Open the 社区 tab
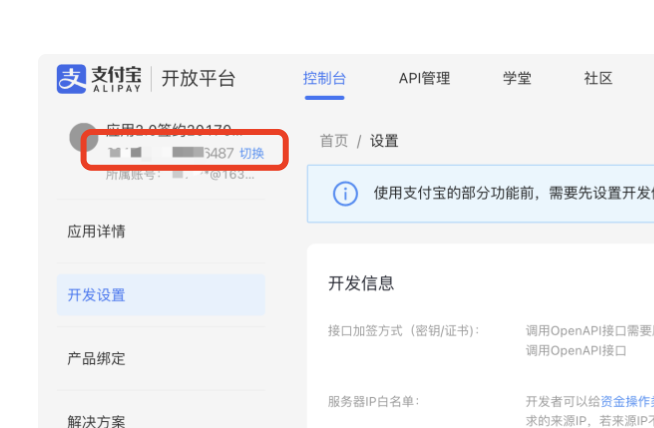The width and height of the screenshot is (654, 428). point(598,79)
